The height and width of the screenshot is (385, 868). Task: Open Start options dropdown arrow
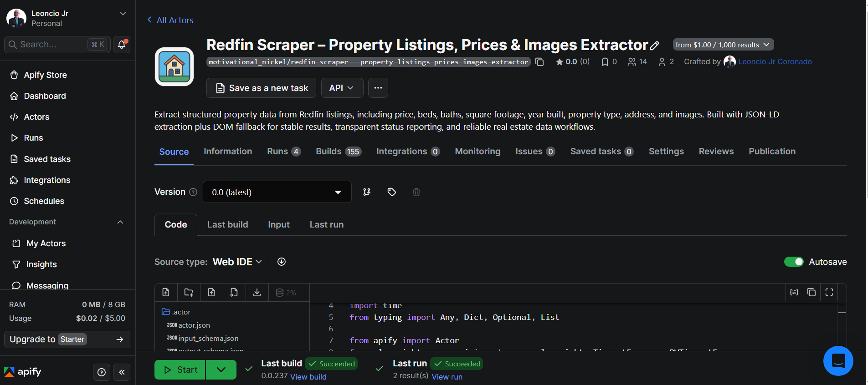point(221,370)
